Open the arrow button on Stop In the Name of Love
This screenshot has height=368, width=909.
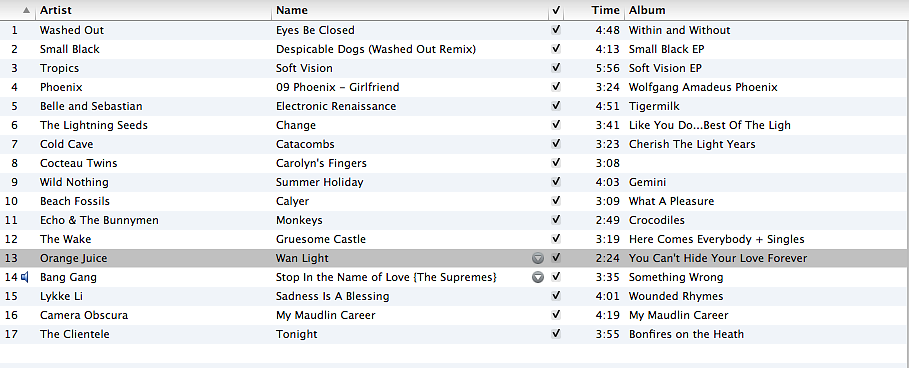click(x=538, y=277)
